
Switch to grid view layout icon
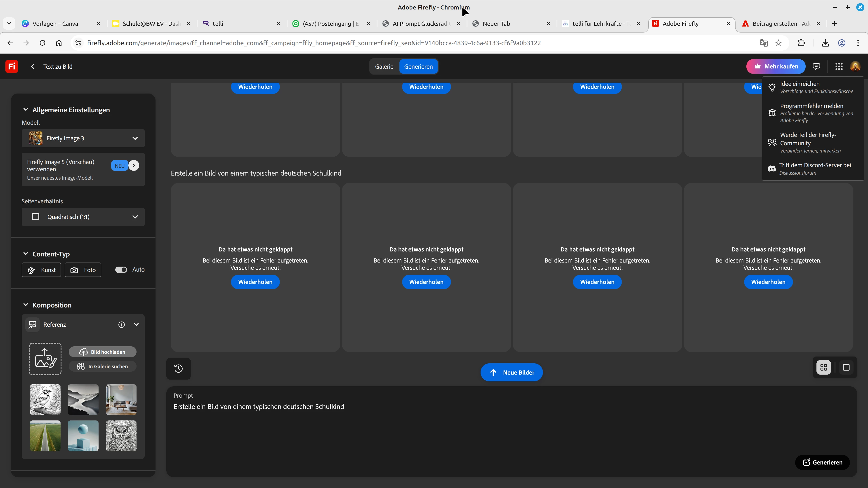(823, 367)
